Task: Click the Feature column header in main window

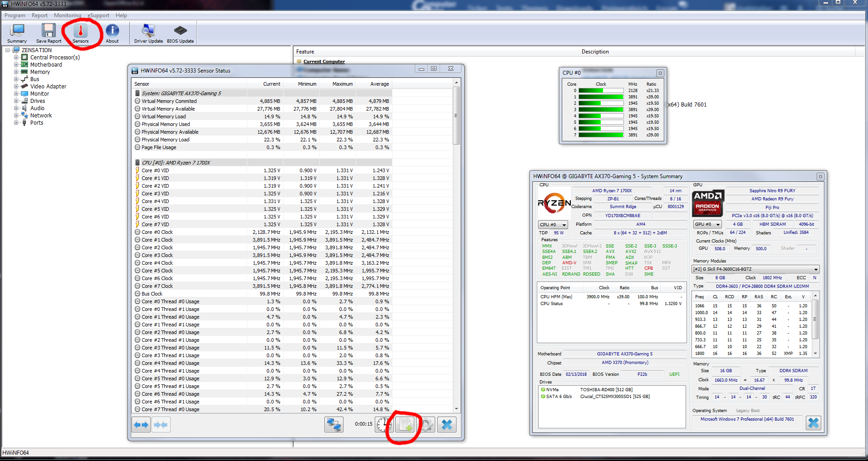Action: pos(436,52)
